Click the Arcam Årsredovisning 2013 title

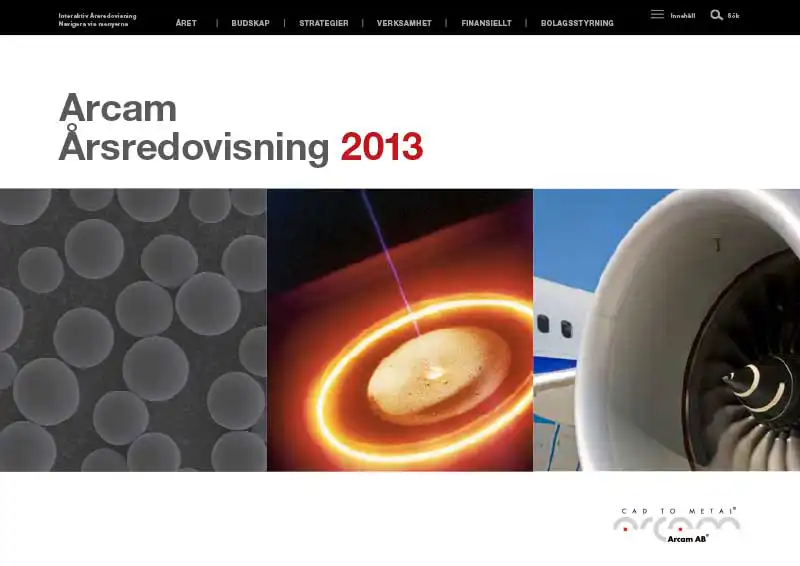click(241, 128)
